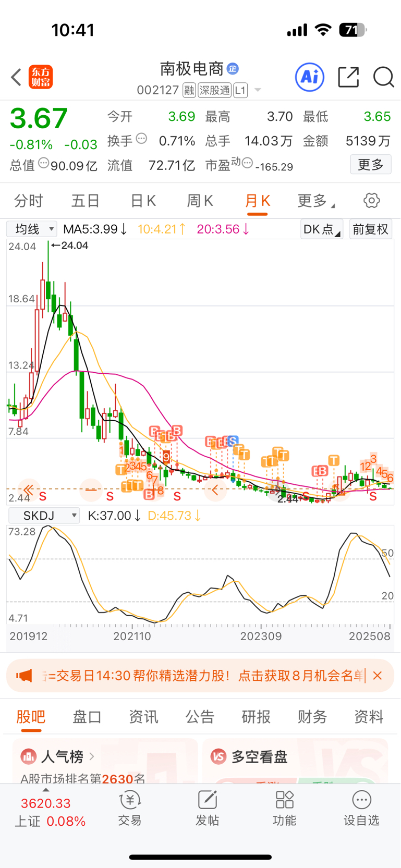The height and width of the screenshot is (868, 401).
Task: Tap the 人气榜 chart icon
Action: pos(28,756)
